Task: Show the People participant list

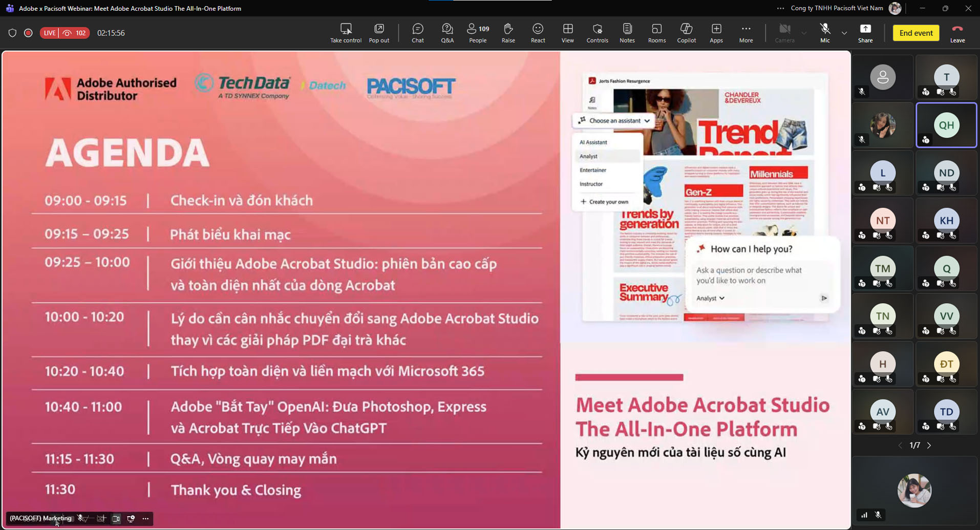Action: click(x=478, y=33)
